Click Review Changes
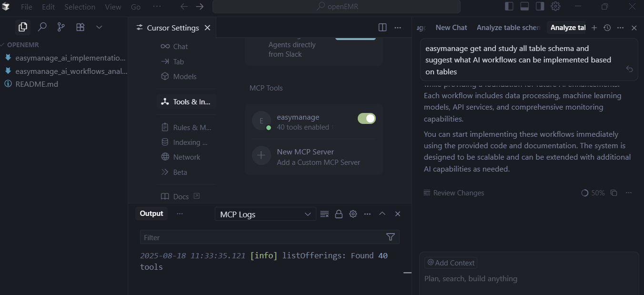The height and width of the screenshot is (295, 644). [454, 193]
